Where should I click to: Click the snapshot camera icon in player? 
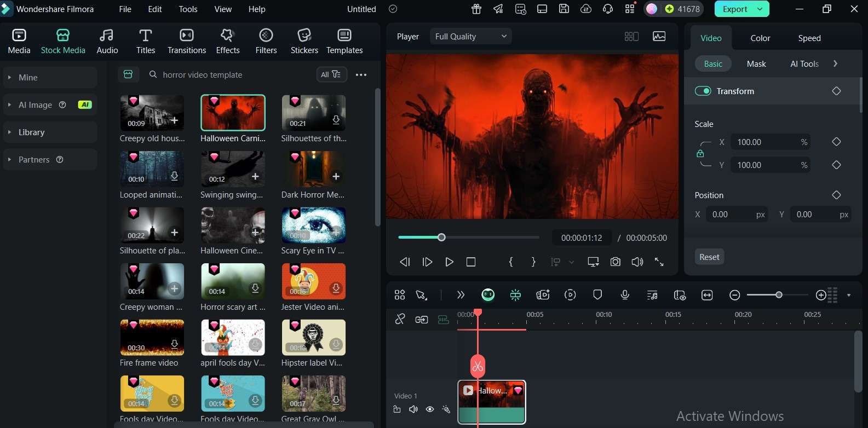point(616,262)
